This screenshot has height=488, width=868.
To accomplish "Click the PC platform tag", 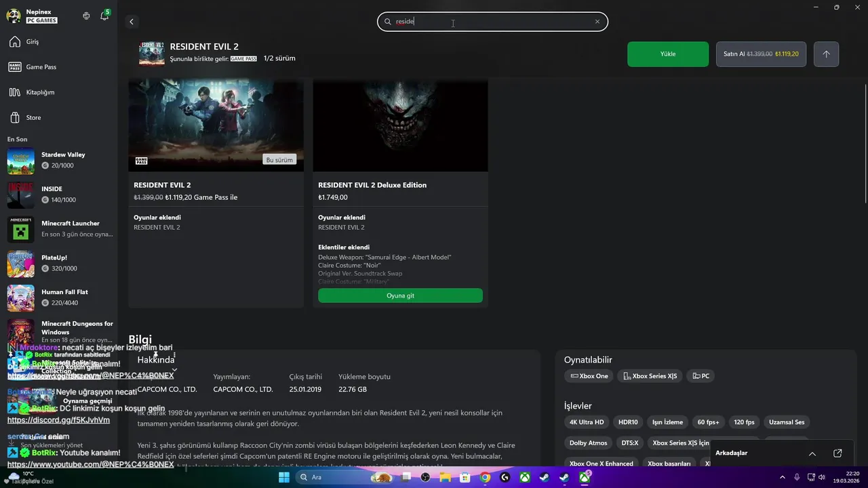I will (701, 376).
